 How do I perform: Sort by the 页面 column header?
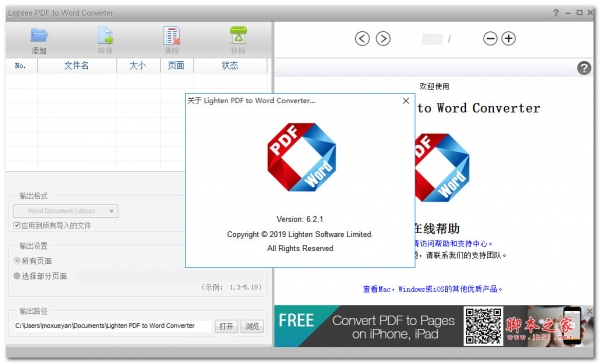click(177, 66)
